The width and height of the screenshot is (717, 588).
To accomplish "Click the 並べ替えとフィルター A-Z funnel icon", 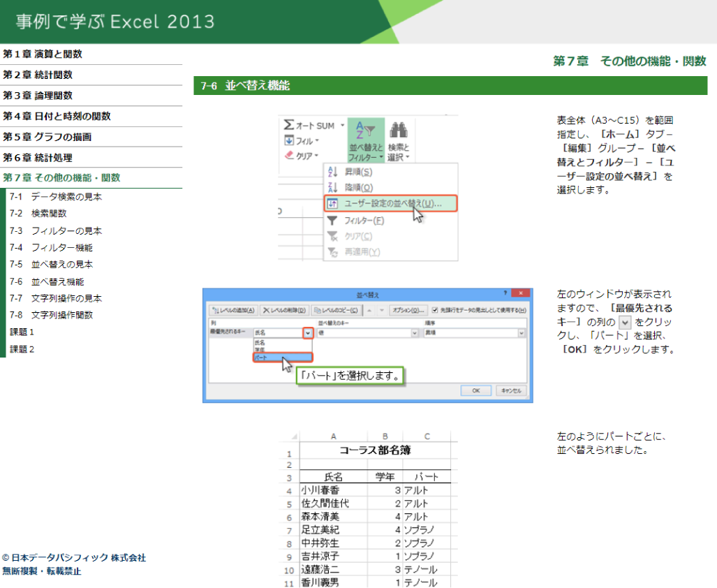I will click(365, 131).
